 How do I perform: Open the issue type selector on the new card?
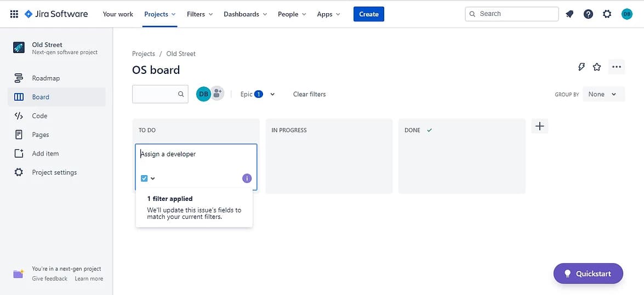coord(148,178)
